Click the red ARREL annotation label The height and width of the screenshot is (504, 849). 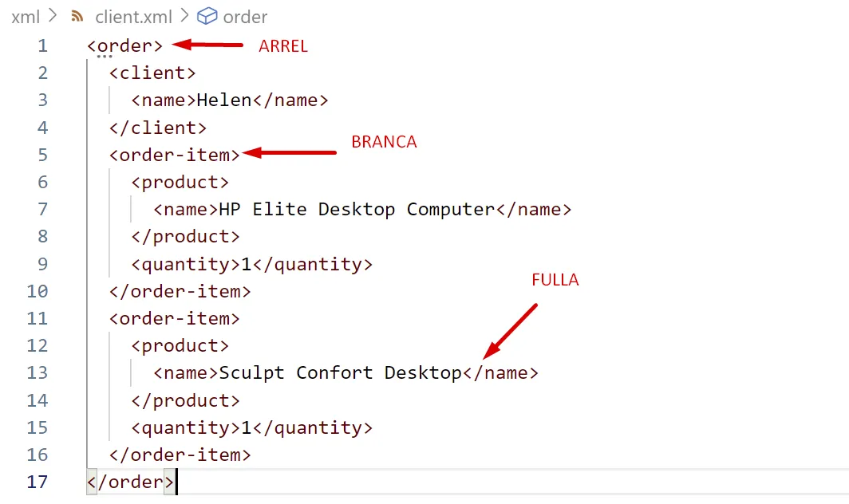(283, 46)
